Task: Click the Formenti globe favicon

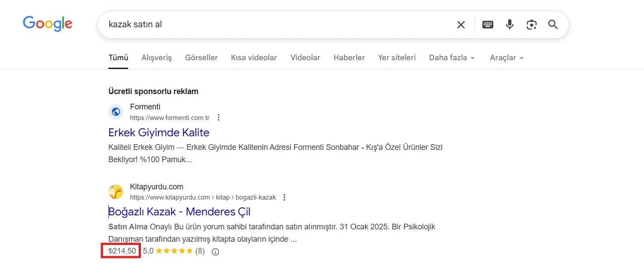Action: point(116,112)
